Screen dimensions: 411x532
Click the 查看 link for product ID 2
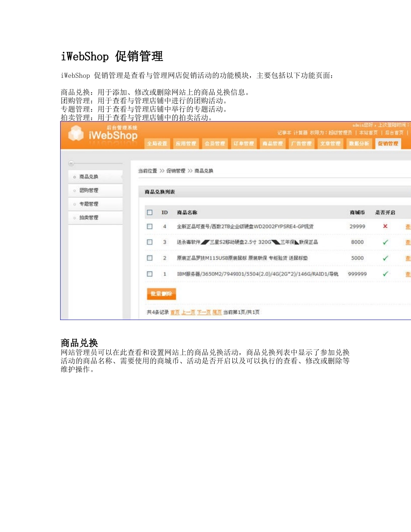[x=408, y=258]
